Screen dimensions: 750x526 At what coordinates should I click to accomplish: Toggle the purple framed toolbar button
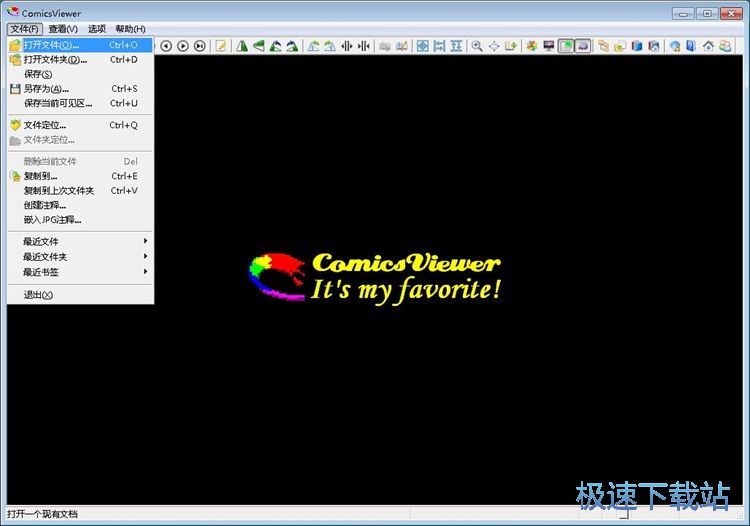583,46
